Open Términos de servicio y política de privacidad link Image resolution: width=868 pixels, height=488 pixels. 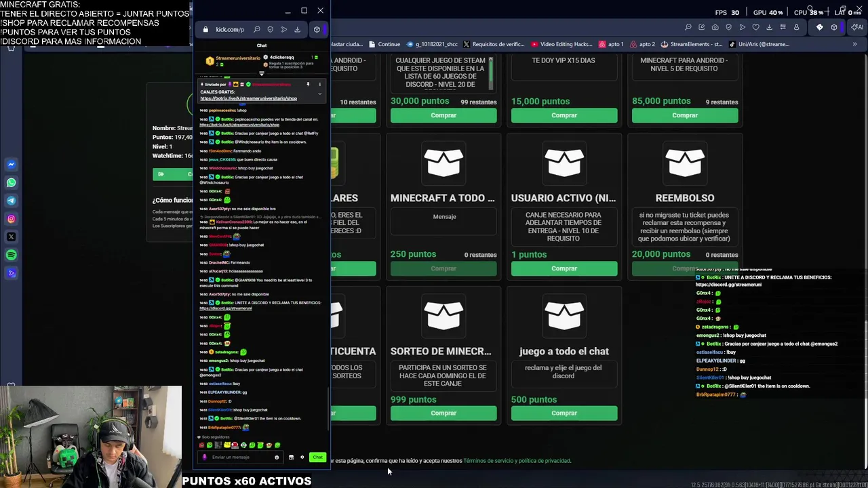pyautogui.click(x=517, y=461)
